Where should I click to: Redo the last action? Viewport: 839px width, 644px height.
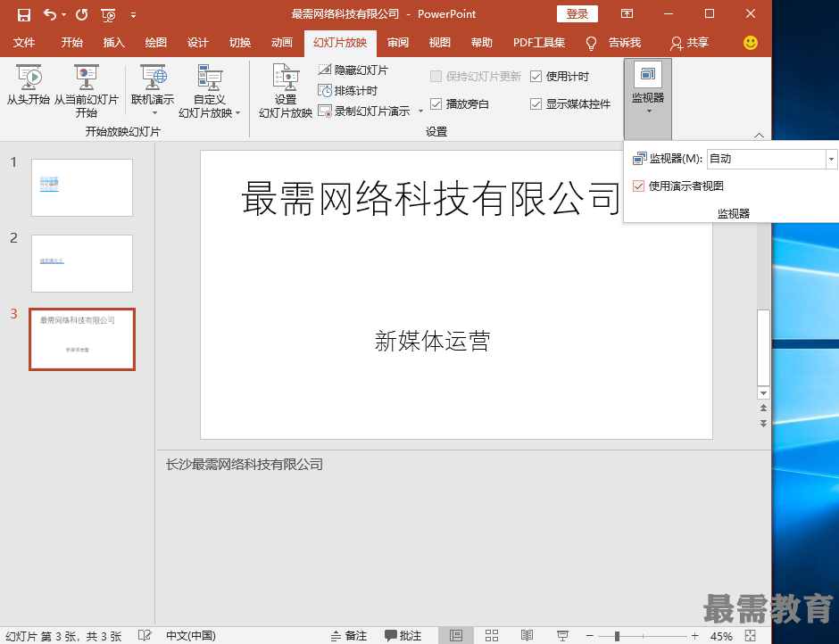point(81,14)
